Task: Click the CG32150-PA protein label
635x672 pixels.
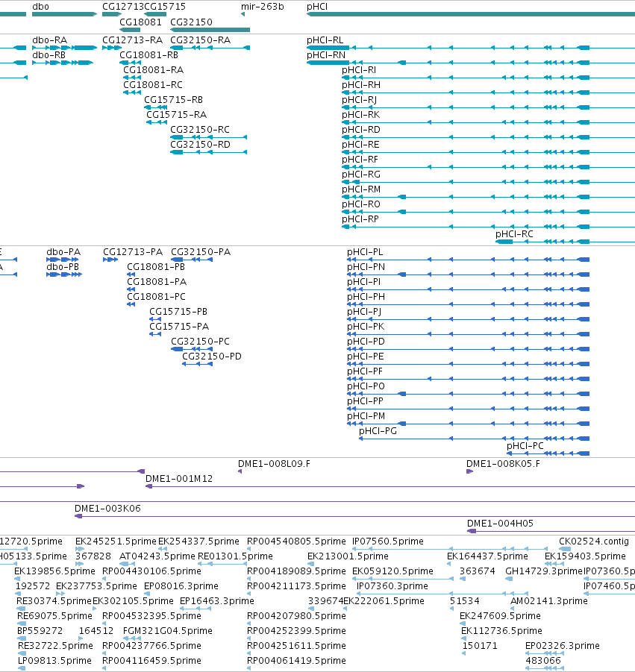Action: 201,251
